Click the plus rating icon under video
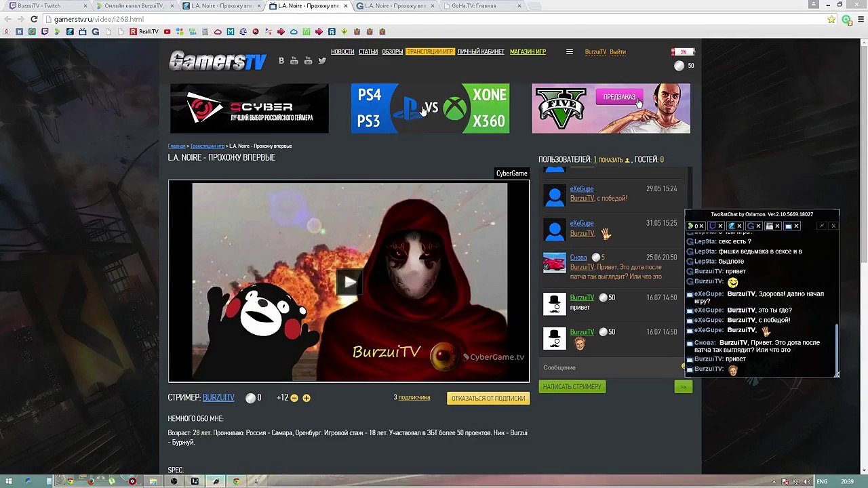Viewport: 868px width, 488px height. click(x=307, y=398)
